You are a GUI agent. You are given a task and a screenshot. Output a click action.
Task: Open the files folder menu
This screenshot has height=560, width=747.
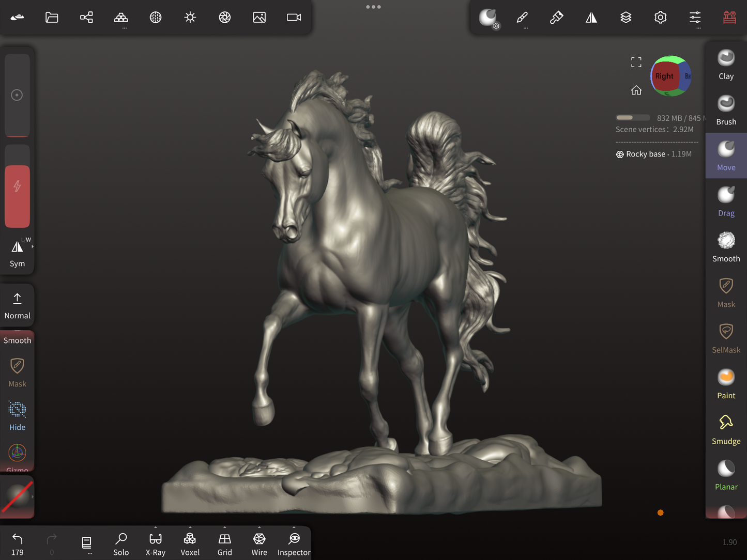click(x=52, y=18)
